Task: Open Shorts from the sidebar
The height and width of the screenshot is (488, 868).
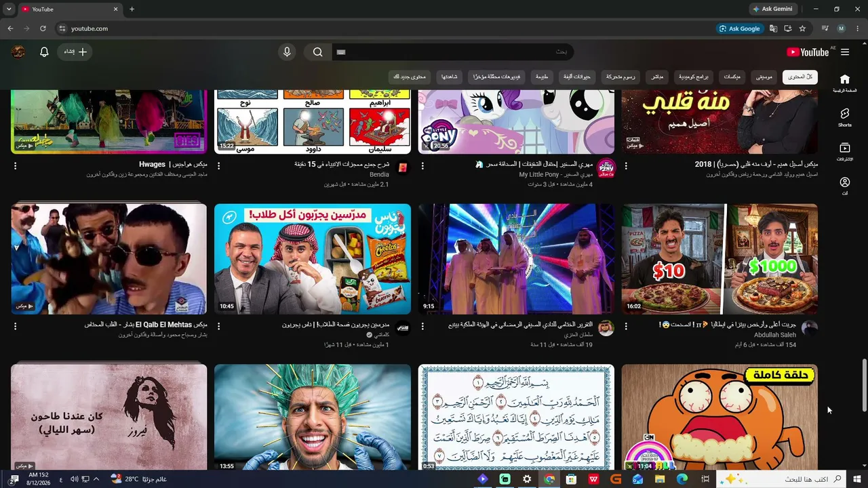Action: click(844, 117)
